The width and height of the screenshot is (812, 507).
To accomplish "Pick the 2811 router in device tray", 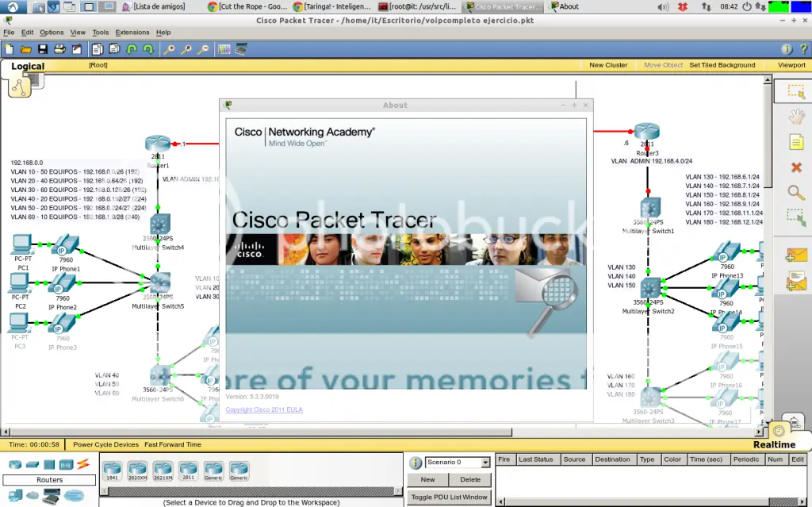I will tap(188, 471).
